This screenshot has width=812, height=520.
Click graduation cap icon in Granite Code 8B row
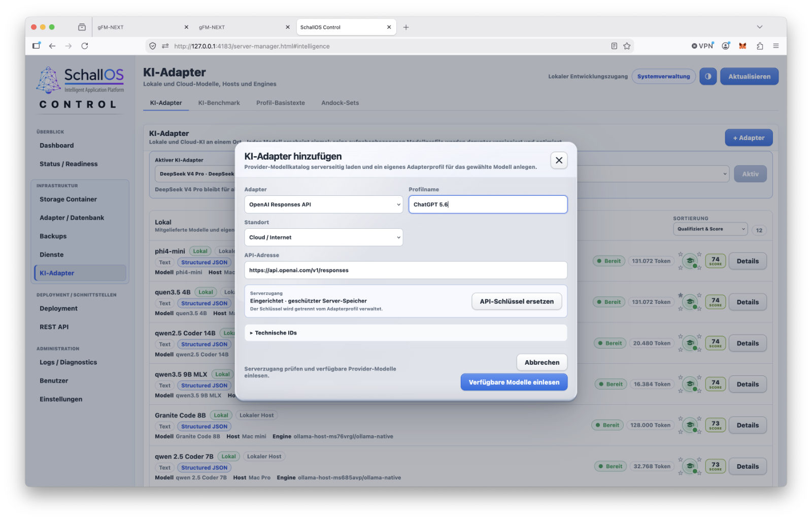pos(690,426)
